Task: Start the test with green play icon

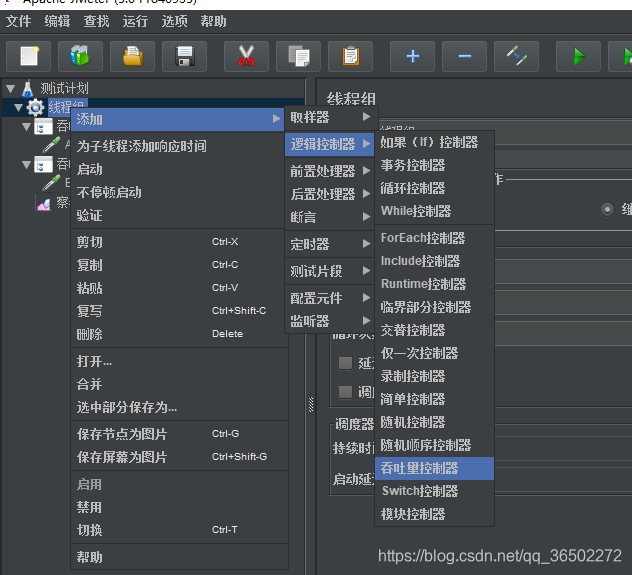Action: pyautogui.click(x=578, y=56)
